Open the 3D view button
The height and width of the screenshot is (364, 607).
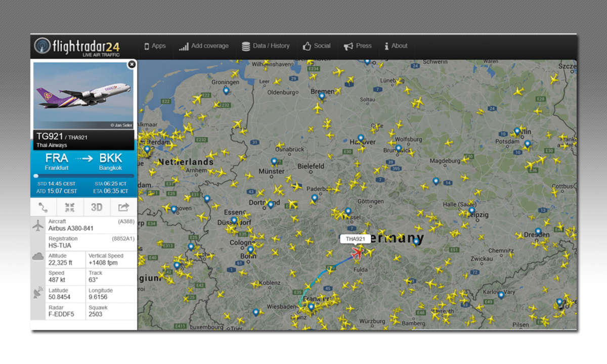pos(97,207)
